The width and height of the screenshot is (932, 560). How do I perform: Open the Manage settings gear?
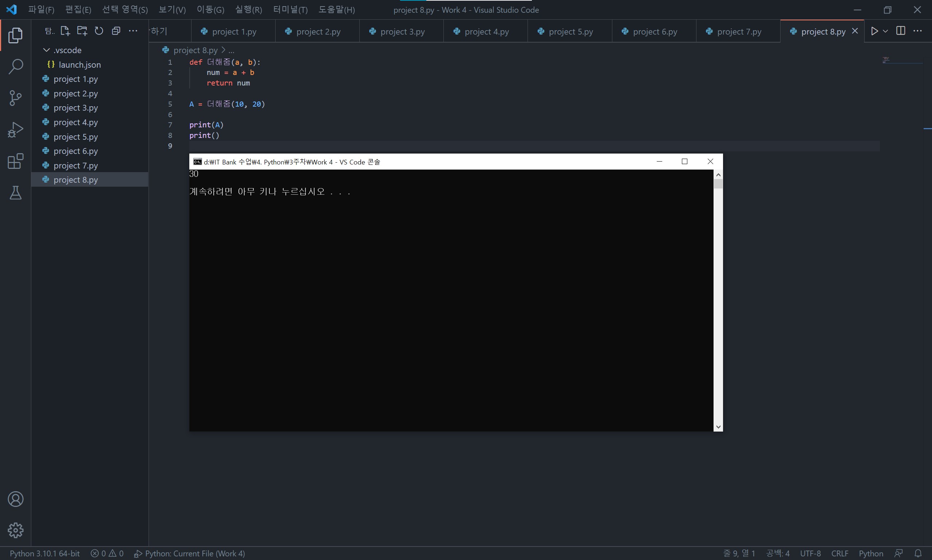point(16,530)
